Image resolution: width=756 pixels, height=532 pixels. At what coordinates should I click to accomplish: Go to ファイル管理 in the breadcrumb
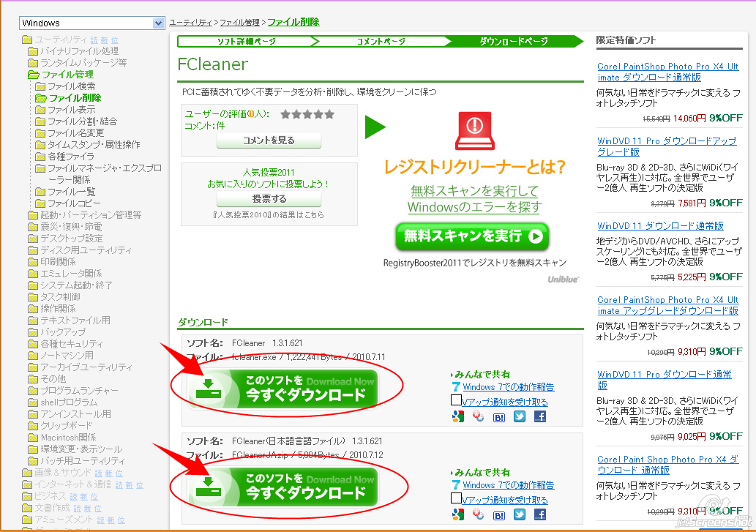[x=239, y=23]
